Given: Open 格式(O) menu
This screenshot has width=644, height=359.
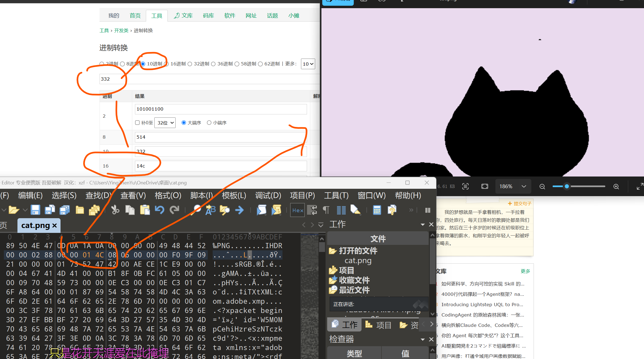Looking at the screenshot, I should coord(168,196).
